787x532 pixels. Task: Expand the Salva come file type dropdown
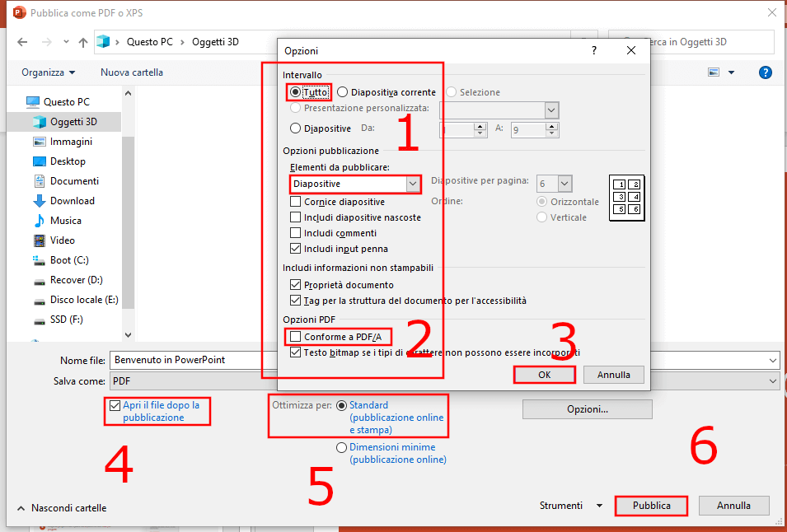pos(771,381)
